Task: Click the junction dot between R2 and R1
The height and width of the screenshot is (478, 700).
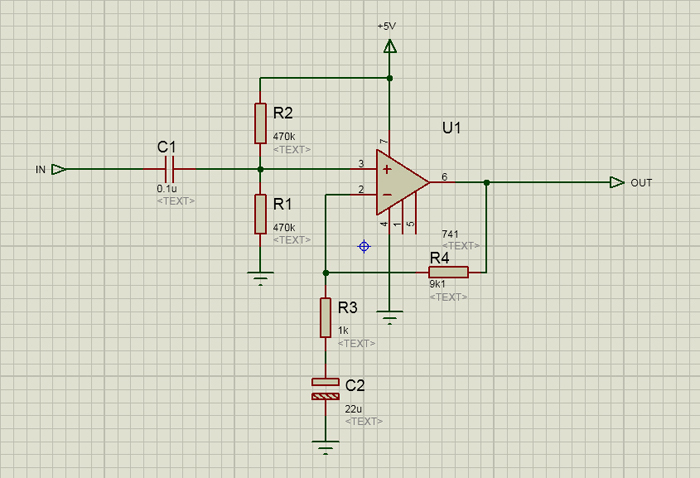Action: [x=260, y=169]
